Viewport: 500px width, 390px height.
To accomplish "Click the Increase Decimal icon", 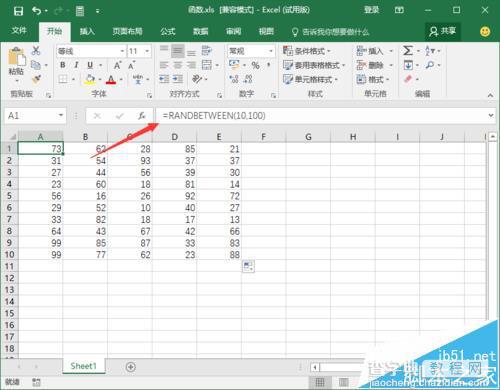I will point(234,79).
